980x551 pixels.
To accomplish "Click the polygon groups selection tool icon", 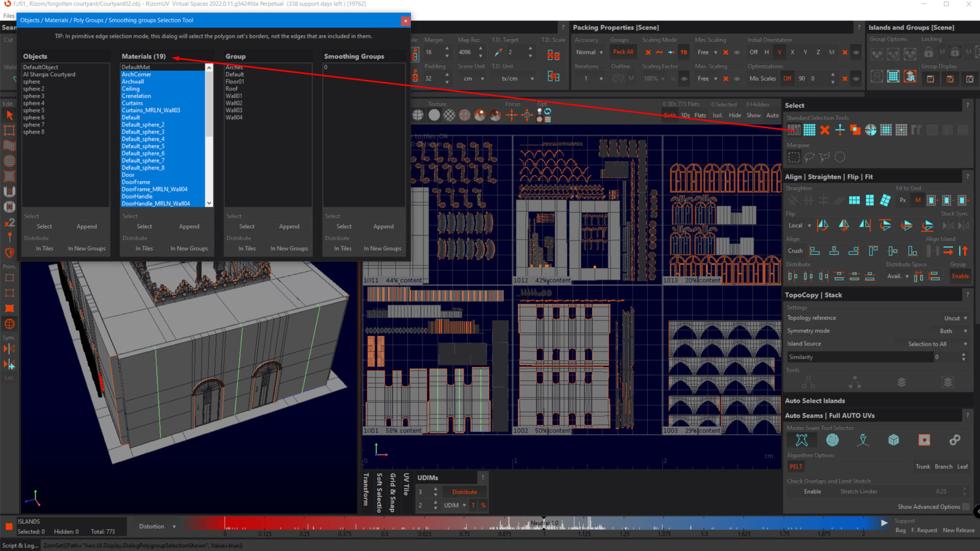I will [794, 130].
